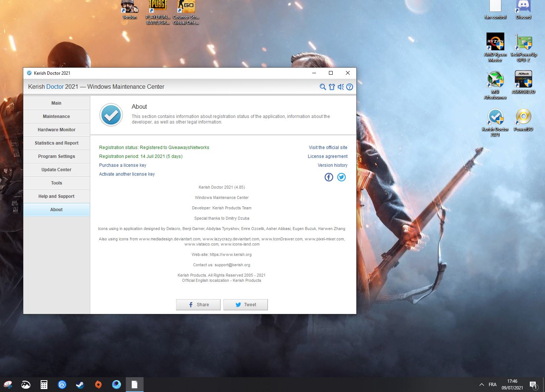Viewport: 545px width, 392px height.
Task: Open the PowerISO desktop shortcut
Action: click(524, 120)
